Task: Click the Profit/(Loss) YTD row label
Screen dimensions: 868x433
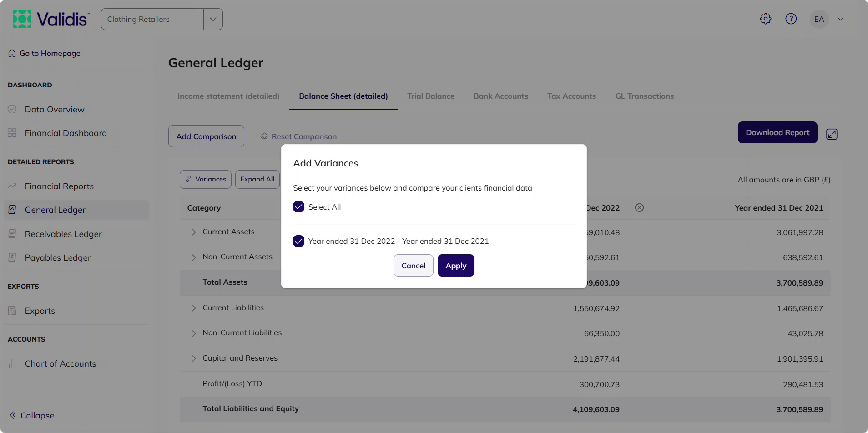Action: (232, 383)
